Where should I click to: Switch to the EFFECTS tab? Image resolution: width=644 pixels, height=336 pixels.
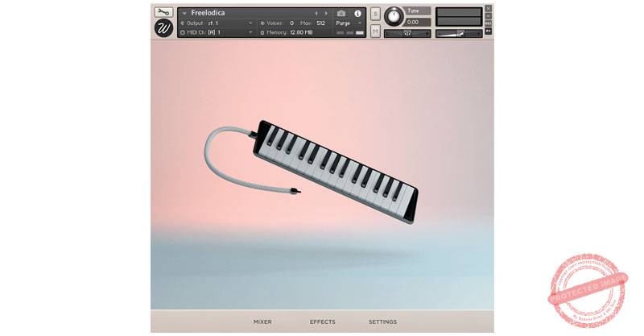click(x=322, y=321)
